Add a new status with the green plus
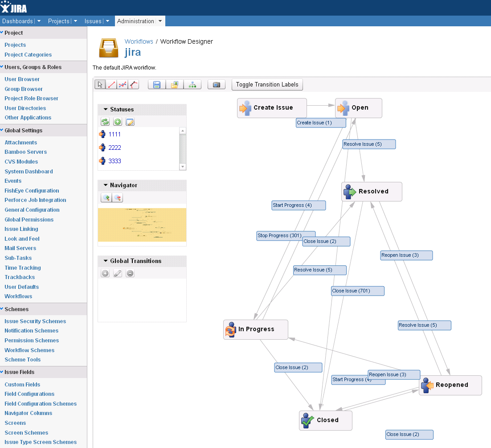This screenshot has height=448, width=491. point(118,122)
